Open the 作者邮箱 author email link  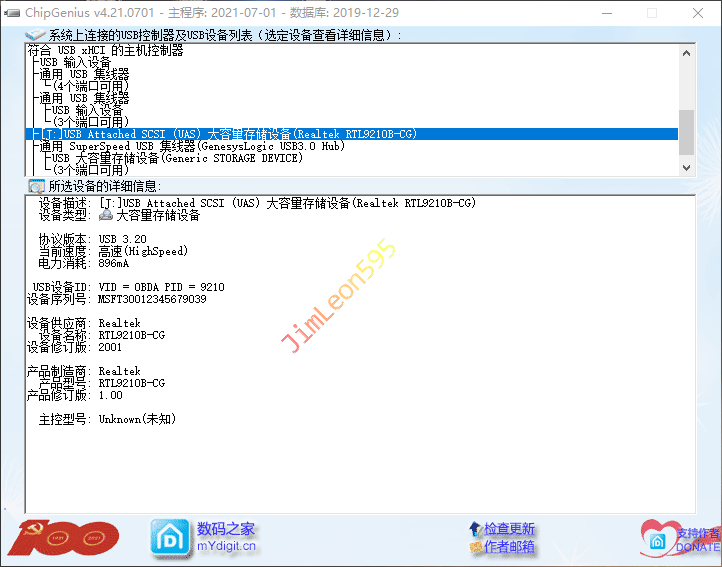point(509,547)
